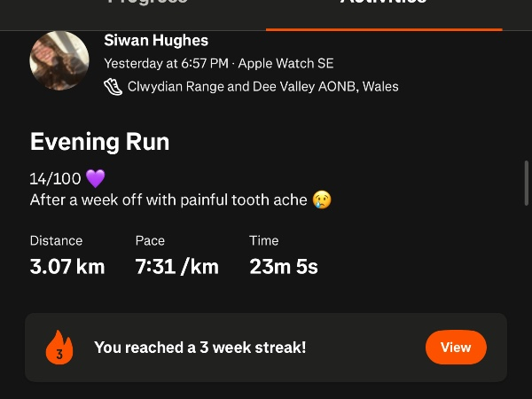532x399 pixels.
Task: Click the tooth ache description text
Action: tap(168, 200)
